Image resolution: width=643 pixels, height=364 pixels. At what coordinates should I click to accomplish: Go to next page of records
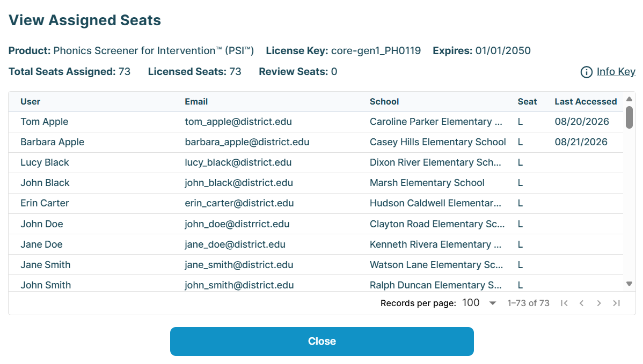click(598, 303)
